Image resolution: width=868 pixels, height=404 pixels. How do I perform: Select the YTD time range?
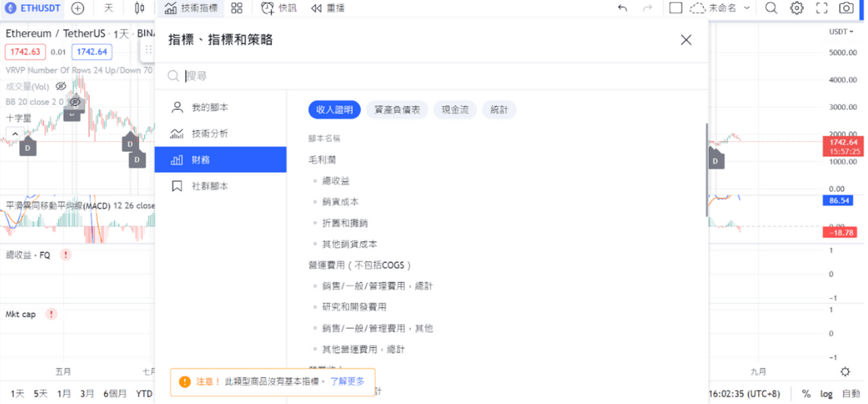pyautogui.click(x=144, y=393)
